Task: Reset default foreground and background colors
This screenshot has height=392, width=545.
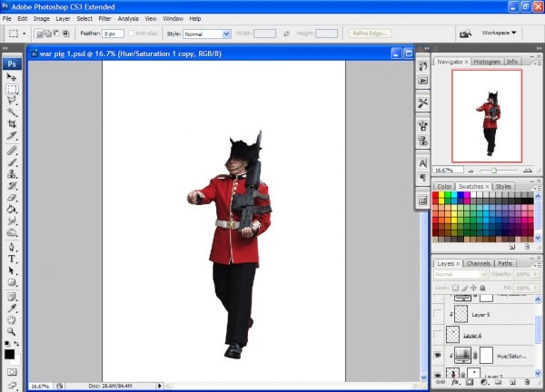Action: click(7, 344)
